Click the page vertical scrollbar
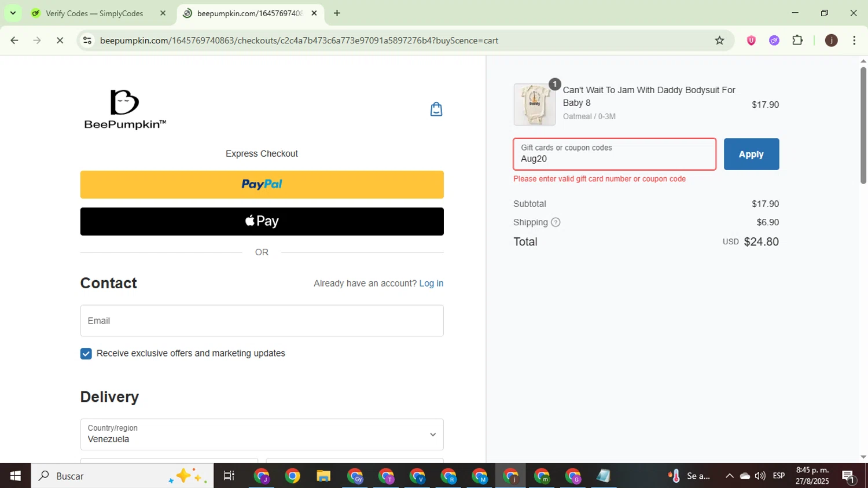This screenshot has width=868, height=488. pyautogui.click(x=863, y=126)
